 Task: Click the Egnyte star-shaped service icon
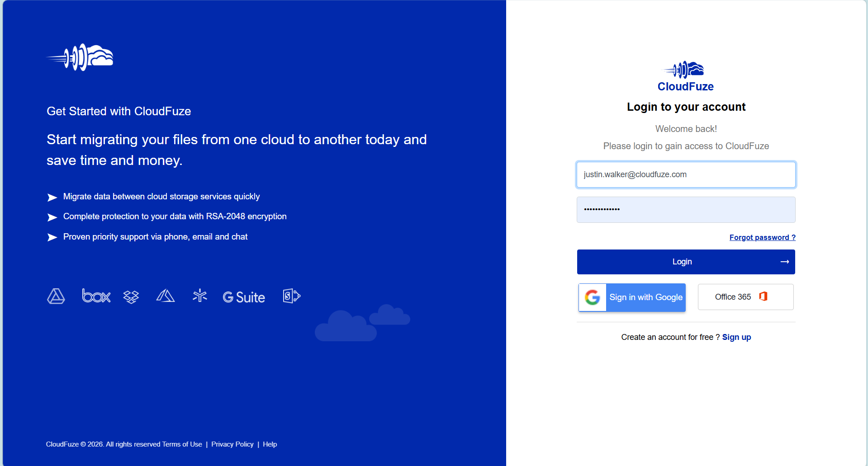[199, 296]
